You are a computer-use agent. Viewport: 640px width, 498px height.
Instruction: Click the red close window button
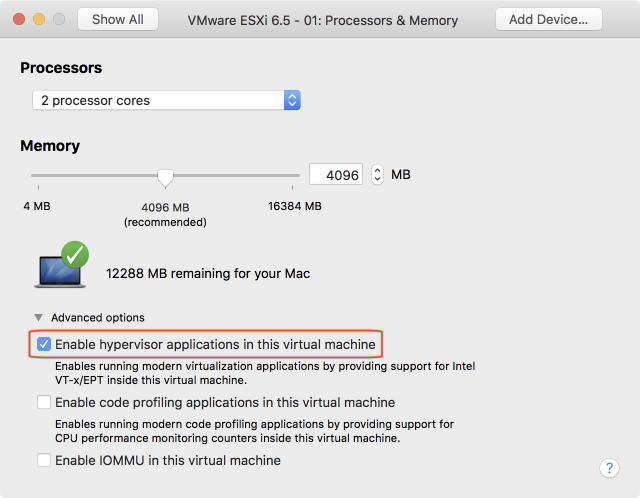(x=18, y=19)
